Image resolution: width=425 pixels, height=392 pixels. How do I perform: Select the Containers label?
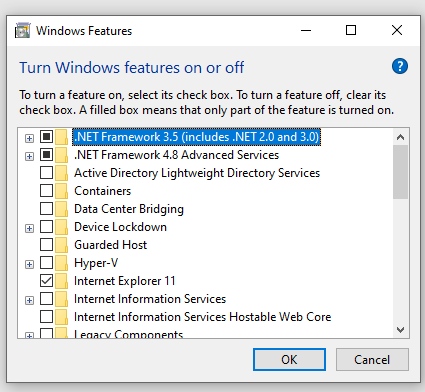(x=102, y=191)
